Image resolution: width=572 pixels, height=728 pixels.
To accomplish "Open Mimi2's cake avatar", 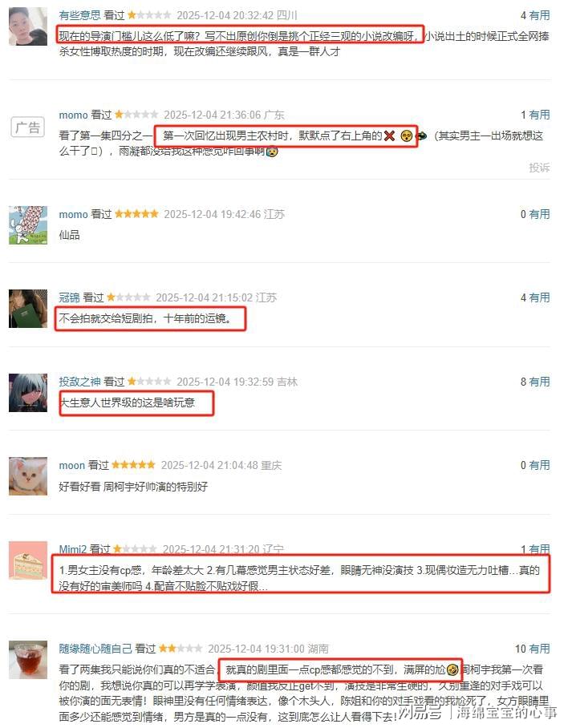I will pos(28,560).
